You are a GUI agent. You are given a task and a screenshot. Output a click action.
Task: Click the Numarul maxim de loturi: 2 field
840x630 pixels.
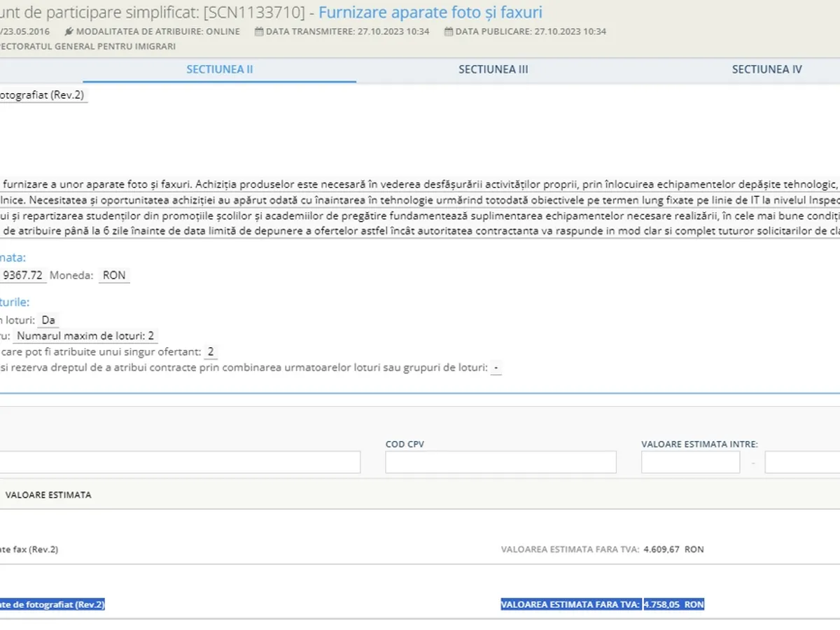click(85, 336)
